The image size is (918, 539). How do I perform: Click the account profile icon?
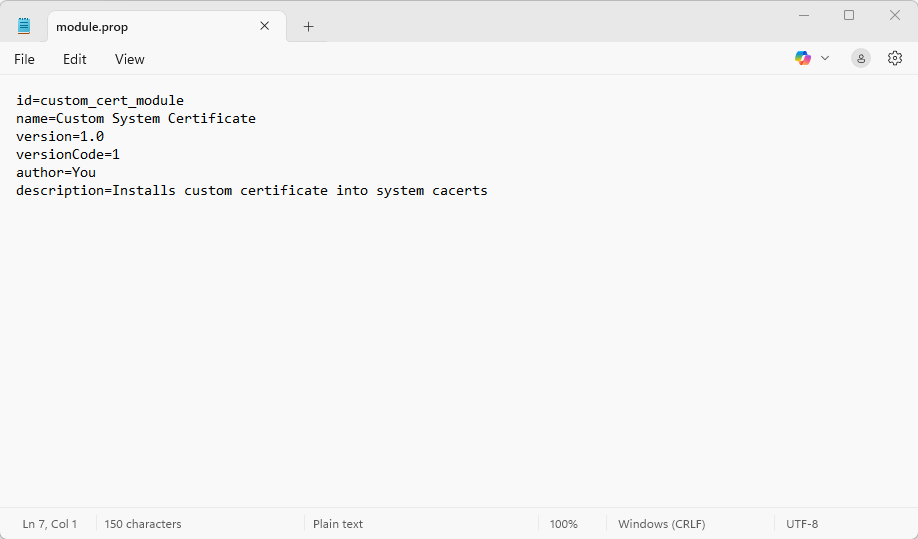pyautogui.click(x=861, y=58)
